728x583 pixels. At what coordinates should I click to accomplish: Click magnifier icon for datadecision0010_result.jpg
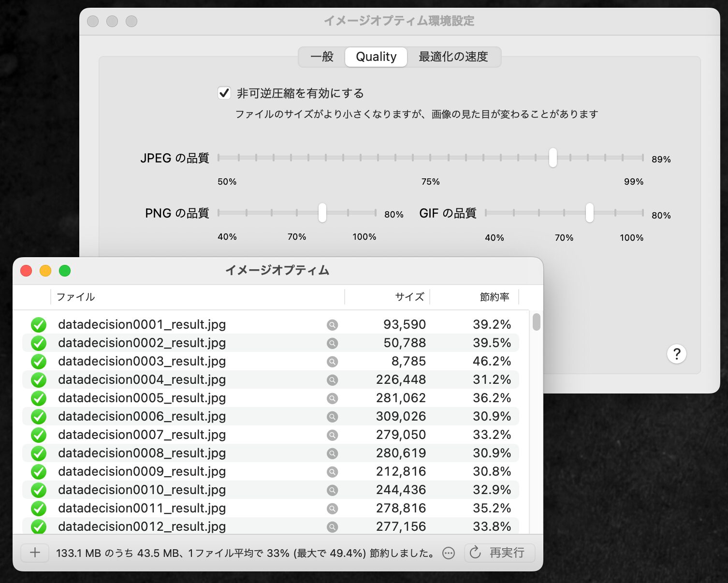pos(332,490)
